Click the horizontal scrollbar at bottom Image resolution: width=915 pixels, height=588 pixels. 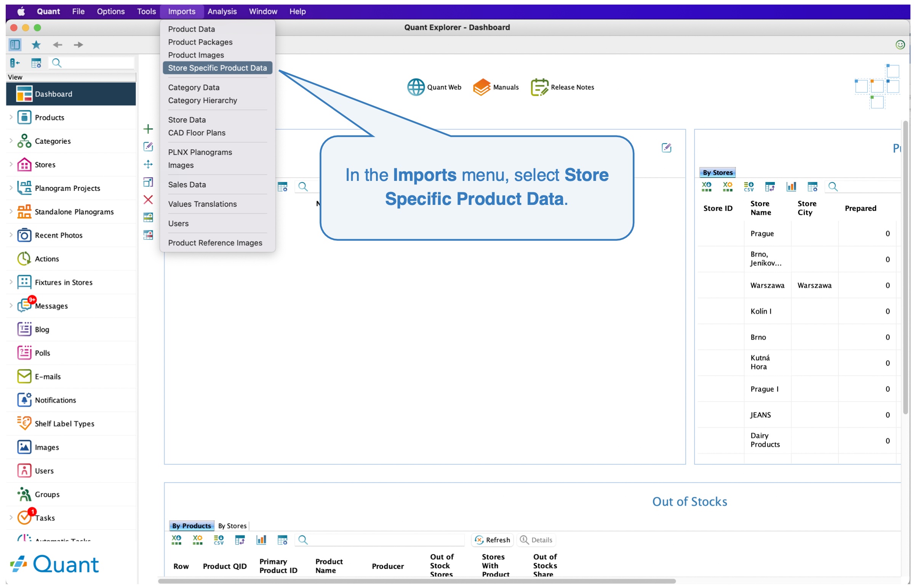[417, 582]
